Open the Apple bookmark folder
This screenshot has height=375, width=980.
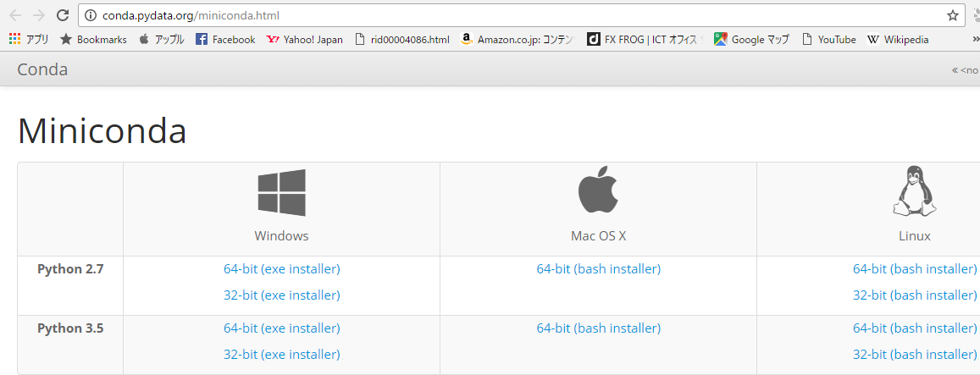(162, 39)
